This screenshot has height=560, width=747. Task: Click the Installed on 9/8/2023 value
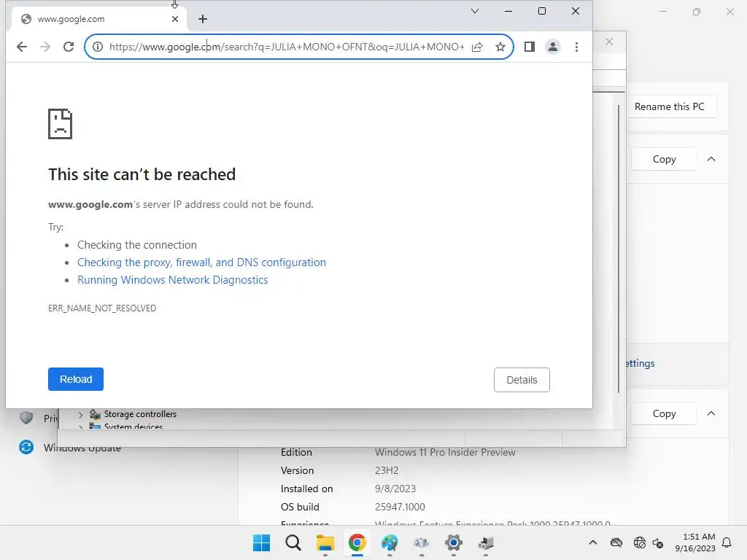point(395,489)
